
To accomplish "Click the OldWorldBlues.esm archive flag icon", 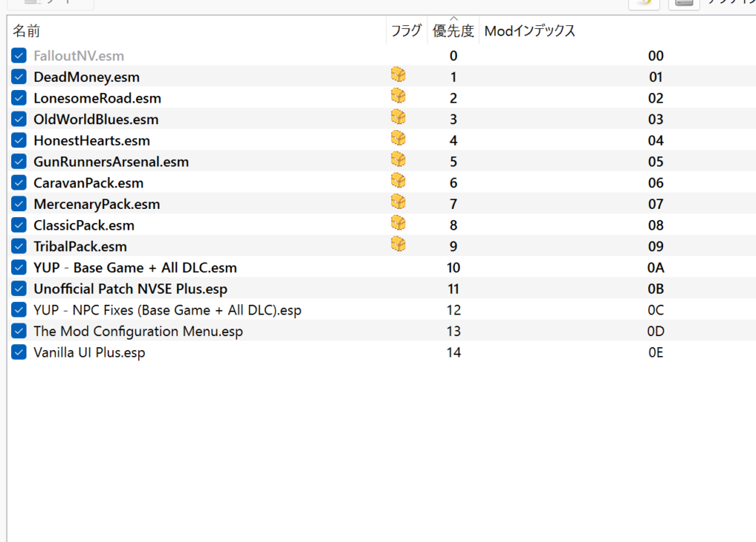I will tap(399, 117).
